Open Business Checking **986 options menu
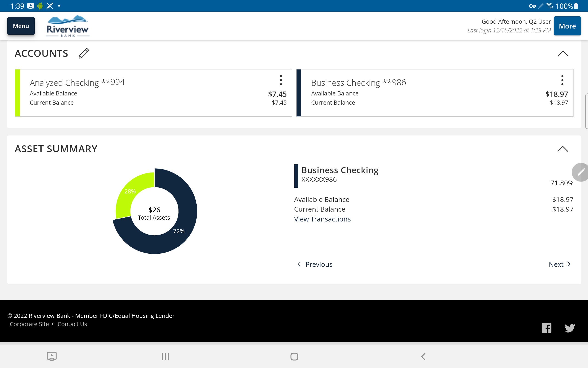 pos(562,80)
